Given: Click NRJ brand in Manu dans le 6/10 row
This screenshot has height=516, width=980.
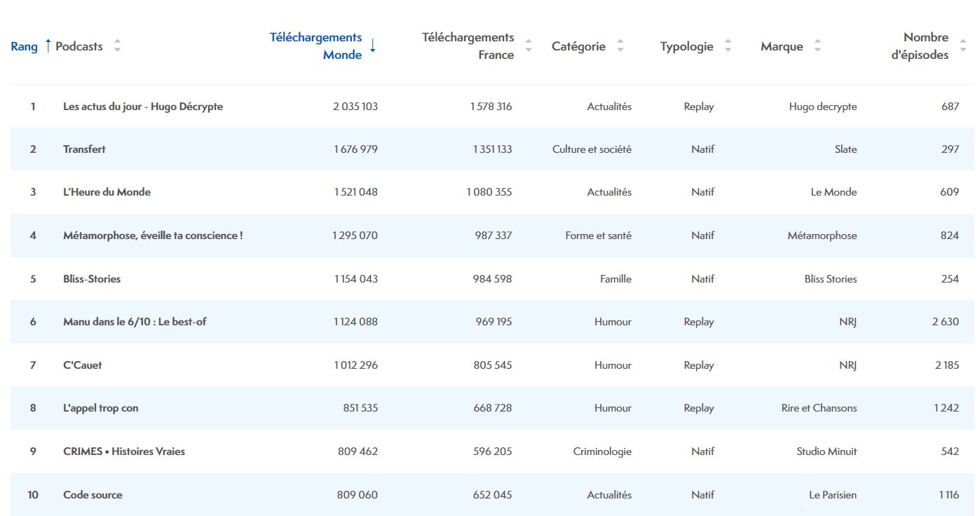Looking at the screenshot, I should coord(847,322).
